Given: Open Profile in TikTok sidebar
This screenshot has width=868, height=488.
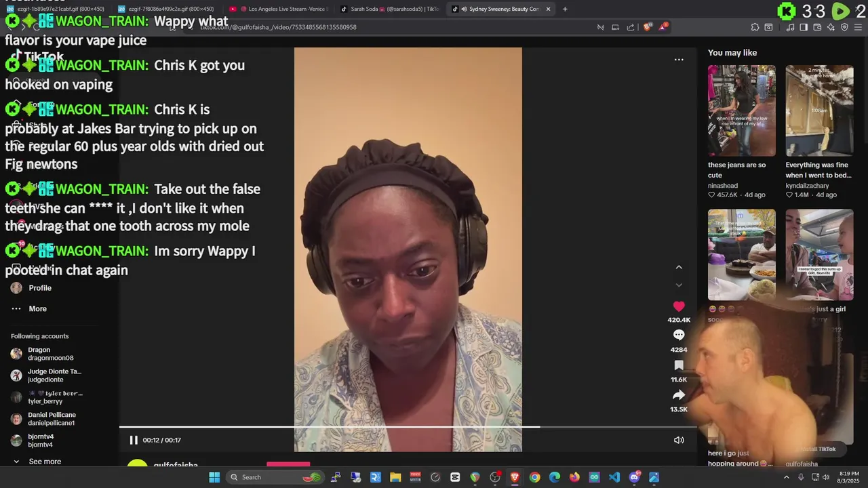Looking at the screenshot, I should [x=31, y=288].
